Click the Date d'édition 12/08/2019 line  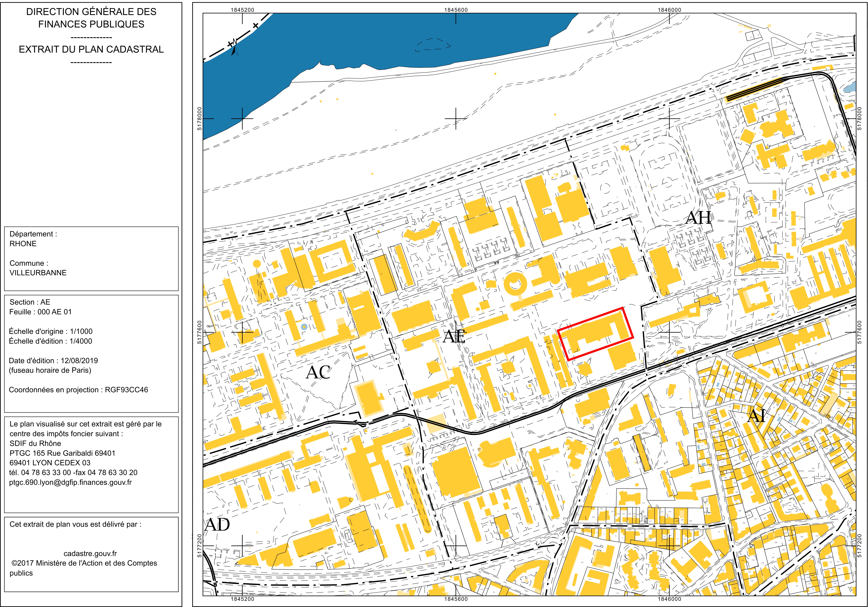click(53, 361)
